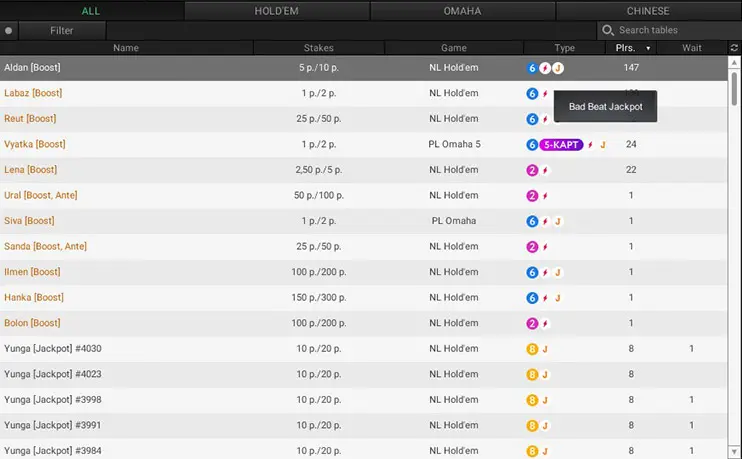
Task: Sort the list by Name header
Action: tap(126, 48)
